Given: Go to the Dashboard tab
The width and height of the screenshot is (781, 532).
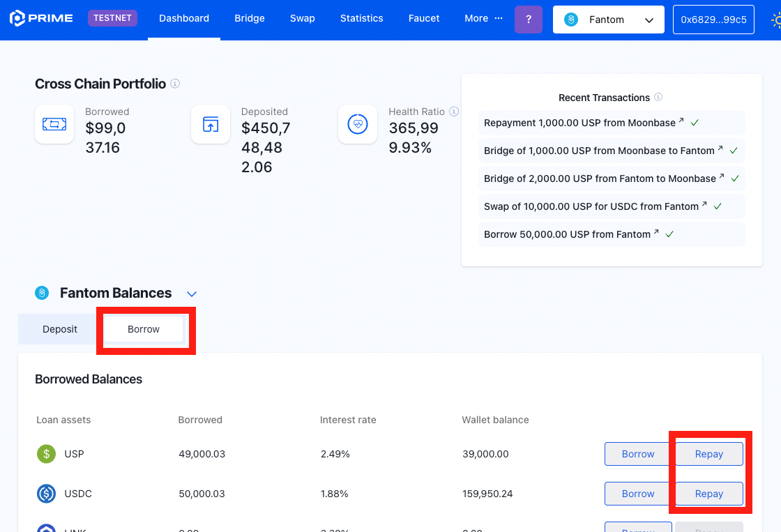Looking at the screenshot, I should point(184,18).
